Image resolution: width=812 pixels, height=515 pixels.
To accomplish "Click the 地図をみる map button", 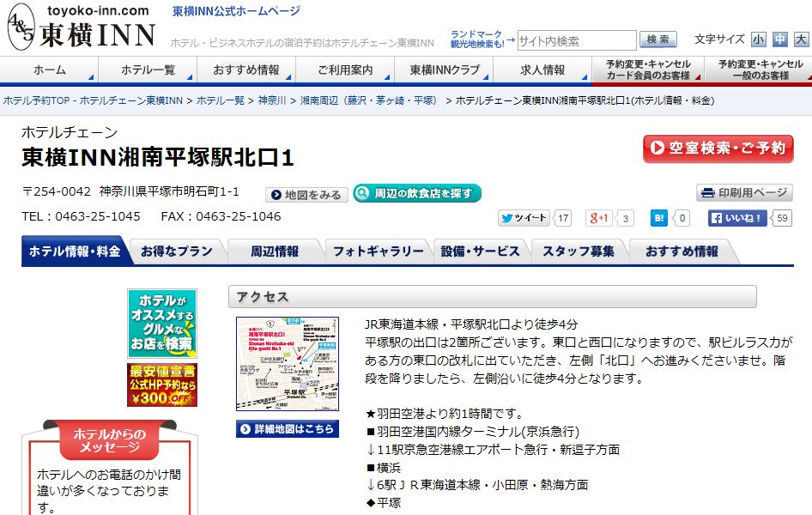I will pyautogui.click(x=306, y=195).
